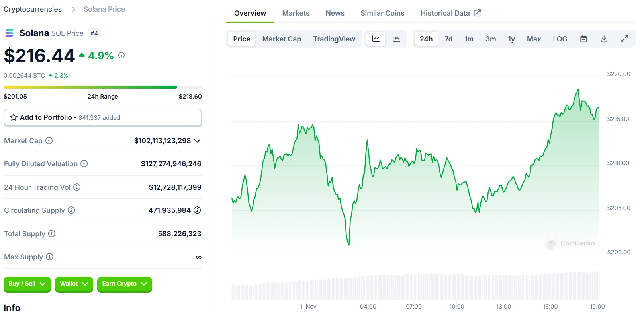Click the 2.3% BTC change text
Screen dimensions: 644x315
pyautogui.click(x=61, y=76)
